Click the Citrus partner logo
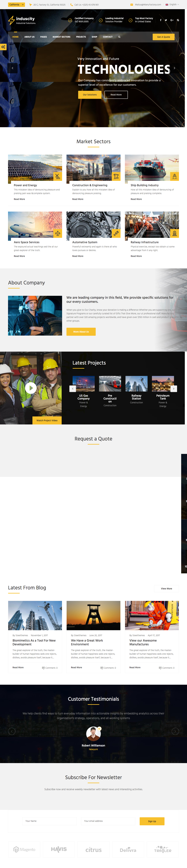The height and width of the screenshot is (868, 187). pyautogui.click(x=93, y=850)
